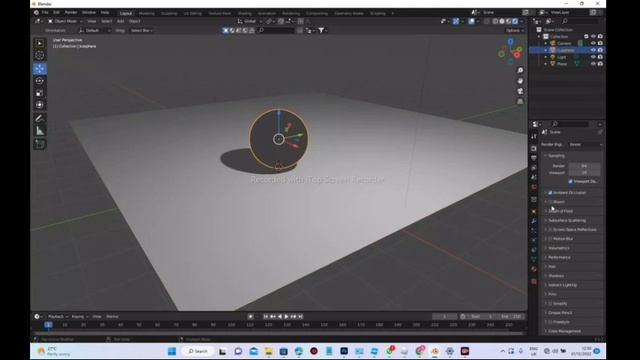This screenshot has width=640, height=360.
Task: Select the Scale tool
Action: pos(40,93)
